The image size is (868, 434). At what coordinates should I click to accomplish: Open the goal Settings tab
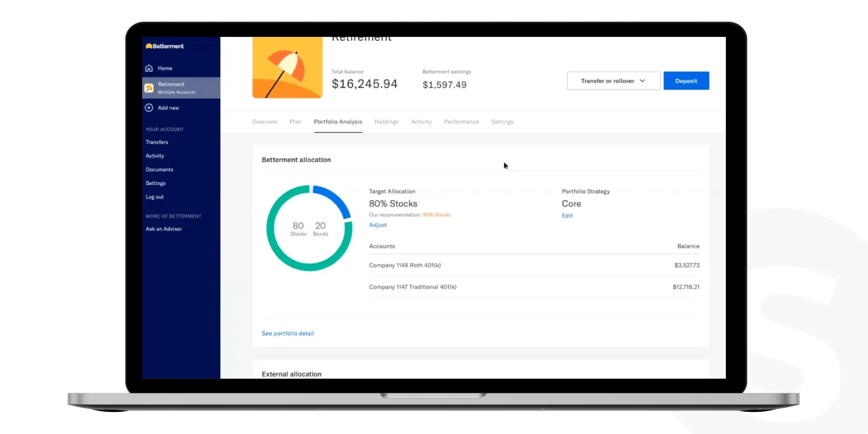[502, 122]
